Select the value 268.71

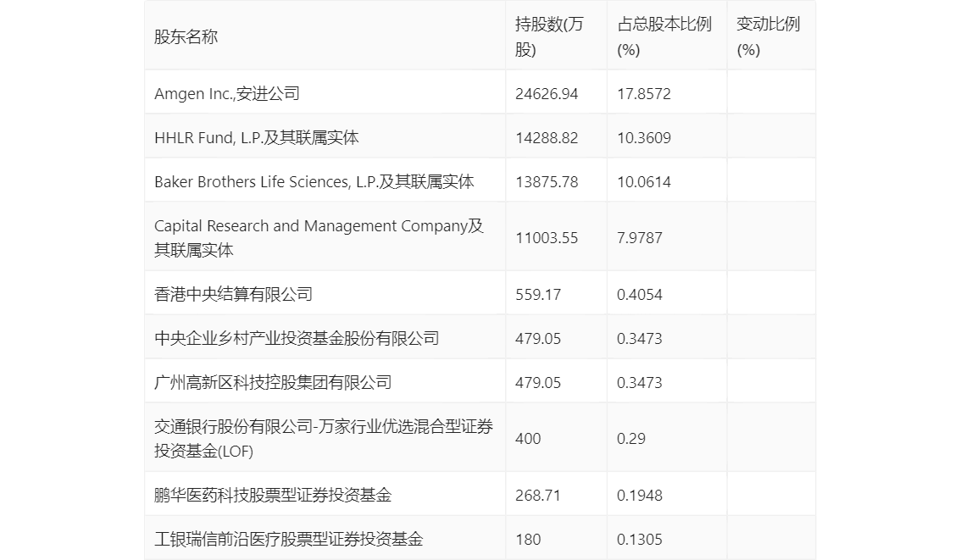(538, 496)
